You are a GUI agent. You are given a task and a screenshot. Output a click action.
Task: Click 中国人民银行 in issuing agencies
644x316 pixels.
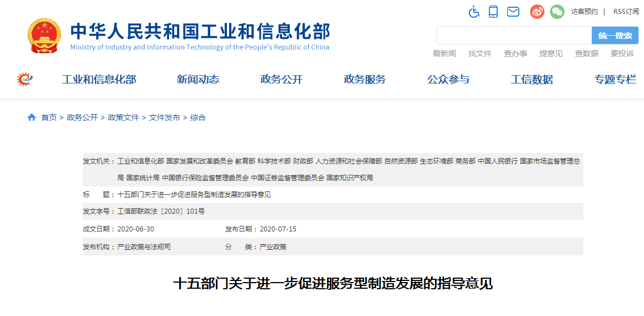(498, 161)
